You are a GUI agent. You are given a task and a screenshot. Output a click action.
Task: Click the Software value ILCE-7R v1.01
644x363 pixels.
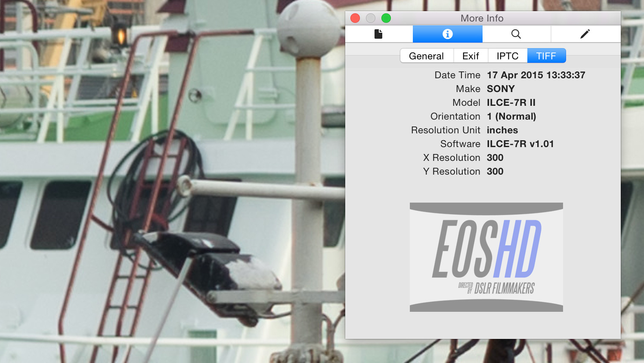click(x=520, y=144)
